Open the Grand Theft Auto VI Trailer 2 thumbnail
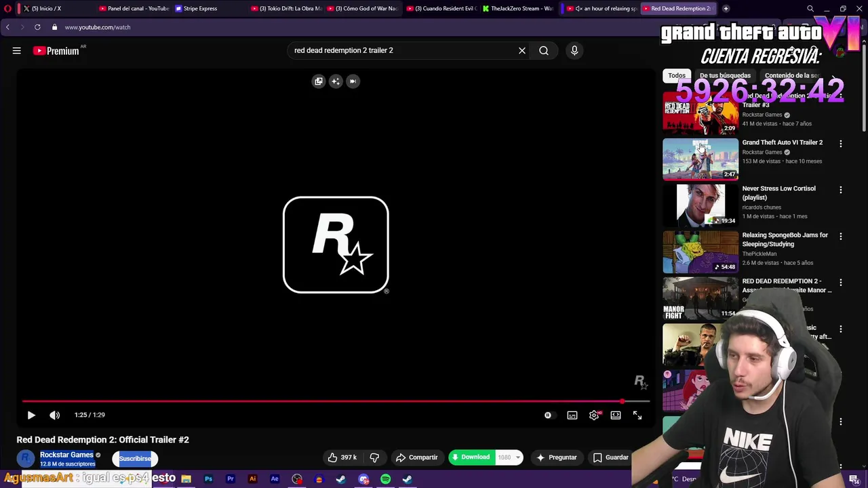This screenshot has height=488, width=868. coord(701,159)
